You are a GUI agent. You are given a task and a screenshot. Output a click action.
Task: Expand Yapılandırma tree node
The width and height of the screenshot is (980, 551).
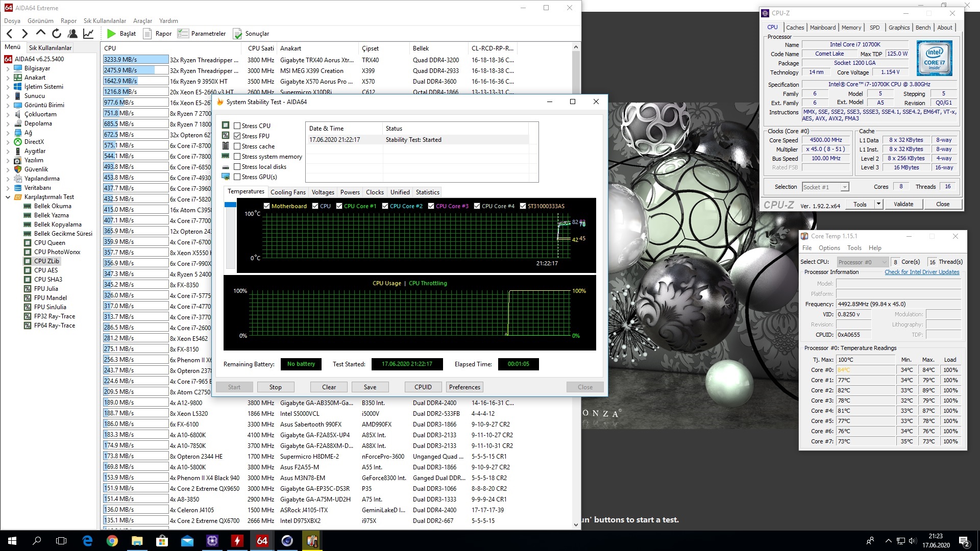tap(8, 179)
